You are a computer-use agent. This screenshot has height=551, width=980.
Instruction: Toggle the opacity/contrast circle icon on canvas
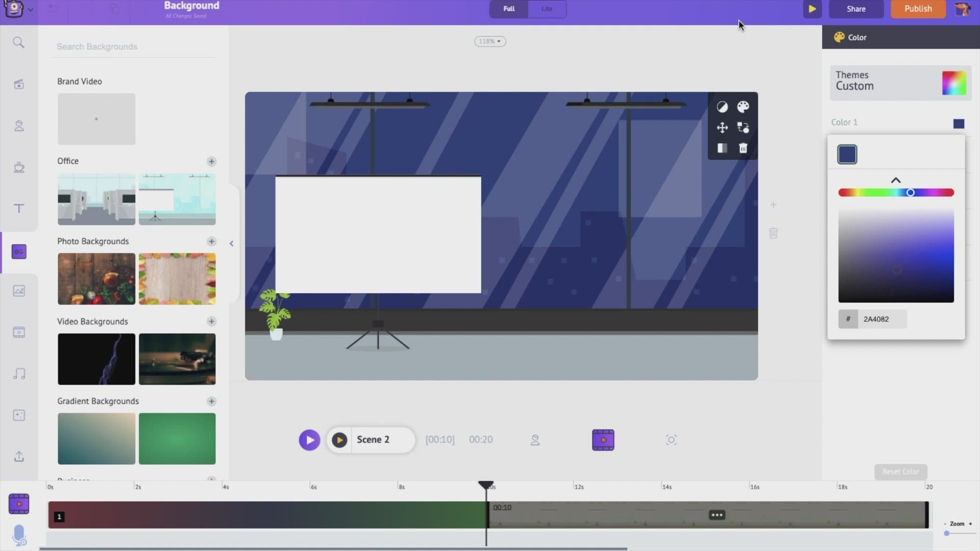722,107
